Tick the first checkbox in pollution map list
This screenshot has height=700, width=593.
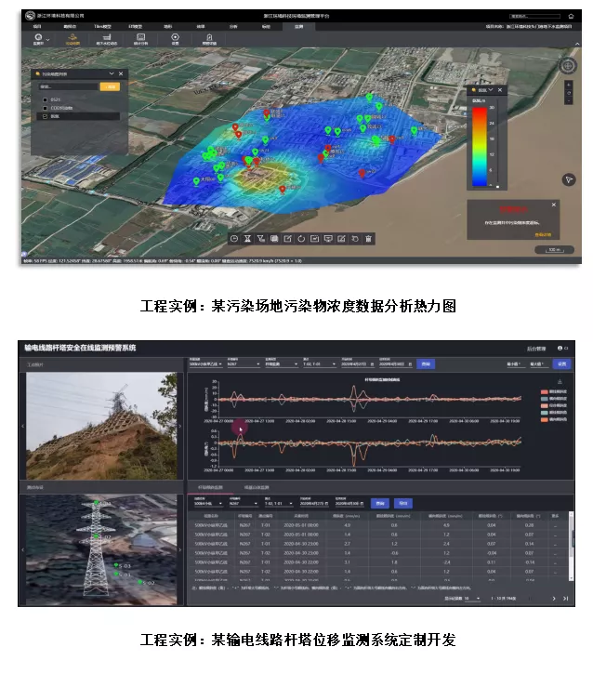tap(45, 99)
